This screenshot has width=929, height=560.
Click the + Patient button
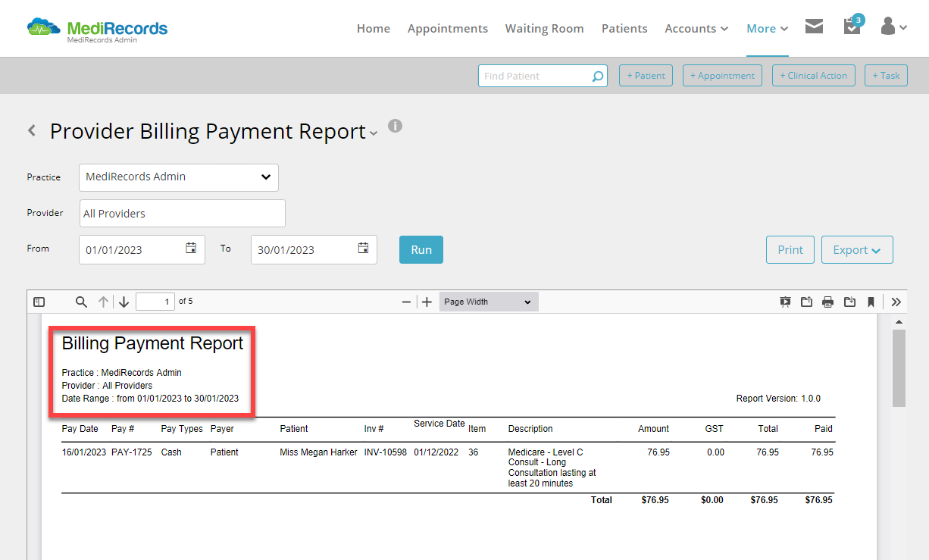tap(646, 76)
